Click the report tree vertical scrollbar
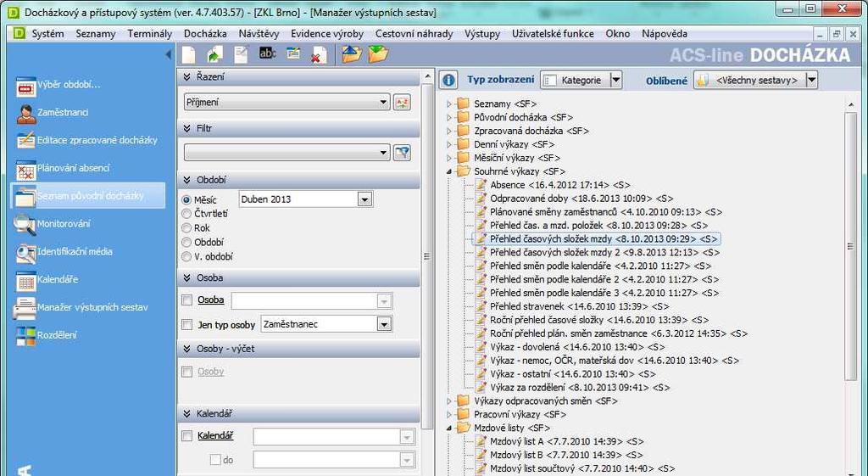 point(851,245)
